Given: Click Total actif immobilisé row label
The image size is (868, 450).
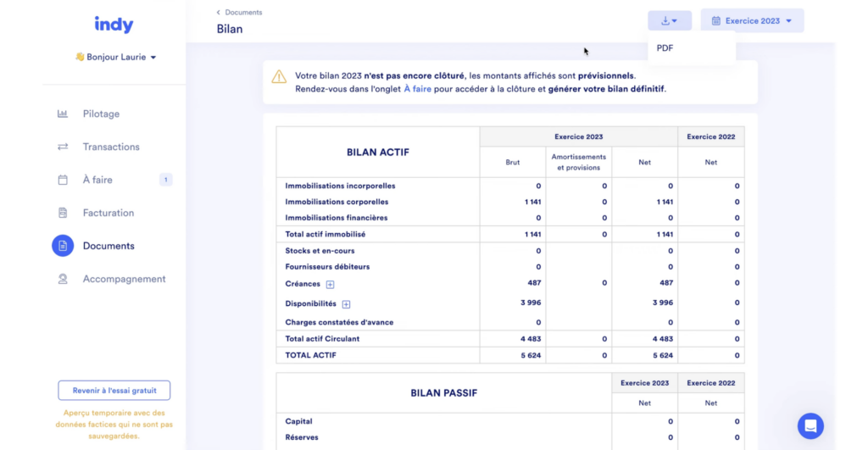Looking at the screenshot, I should tap(325, 235).
